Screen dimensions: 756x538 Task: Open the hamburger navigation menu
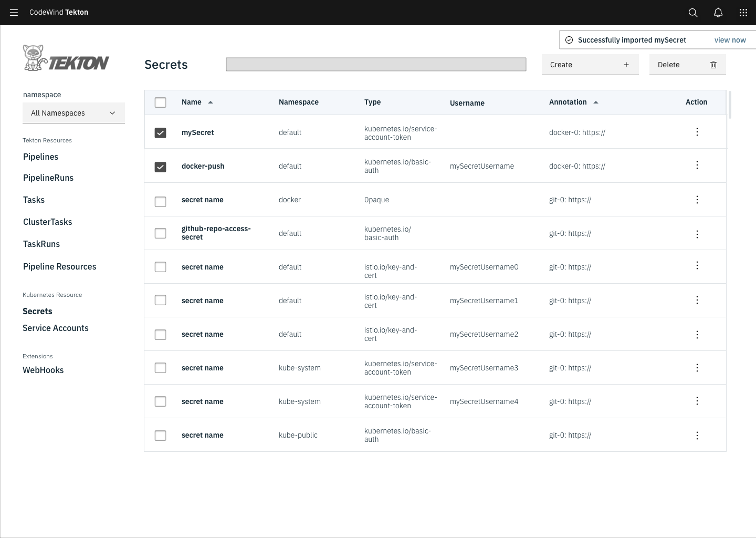[14, 13]
